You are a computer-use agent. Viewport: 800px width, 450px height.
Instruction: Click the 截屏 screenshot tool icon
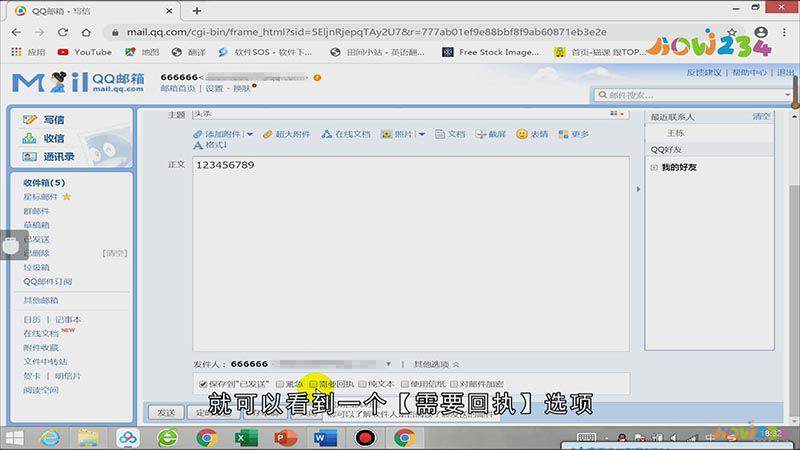[x=480, y=134]
